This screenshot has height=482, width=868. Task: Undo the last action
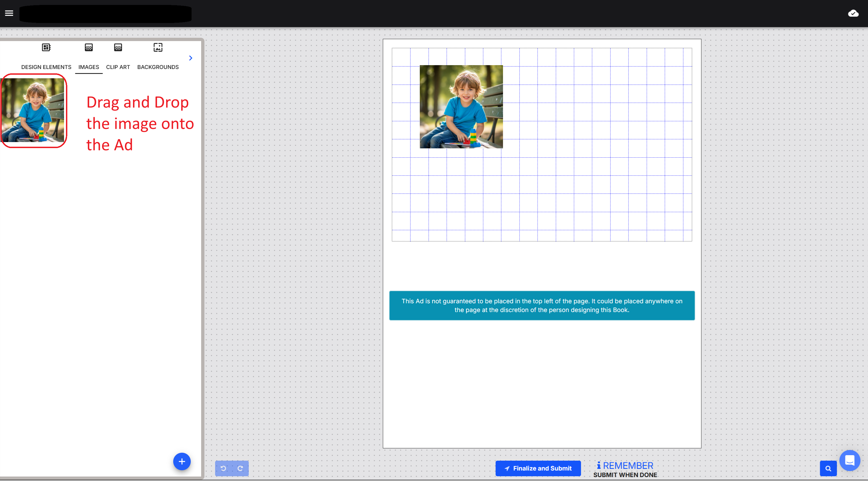[x=223, y=468]
